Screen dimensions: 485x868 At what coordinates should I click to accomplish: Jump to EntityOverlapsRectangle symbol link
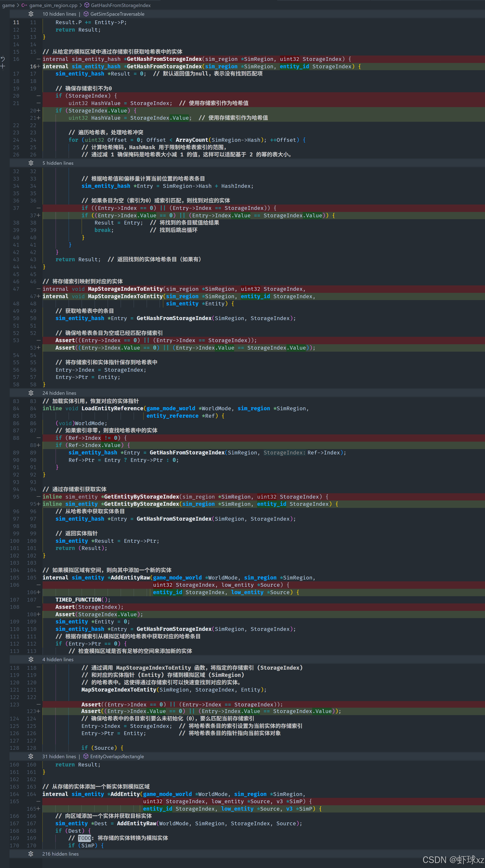point(117,756)
